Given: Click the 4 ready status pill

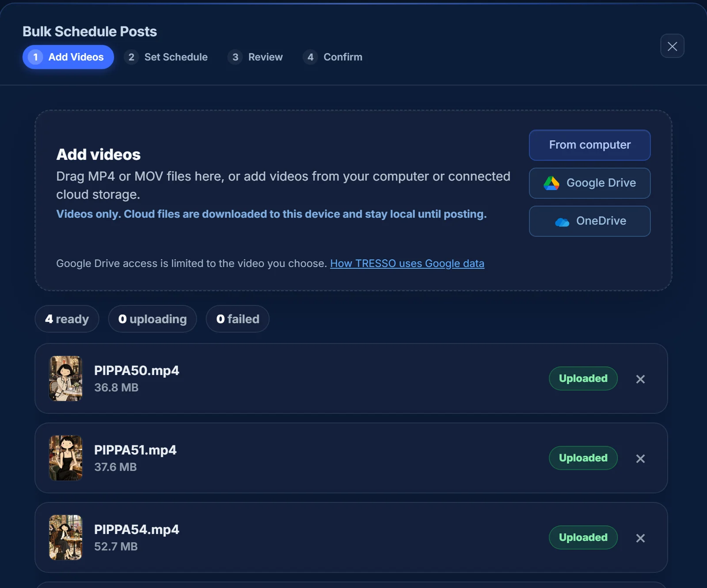Looking at the screenshot, I should click(67, 319).
